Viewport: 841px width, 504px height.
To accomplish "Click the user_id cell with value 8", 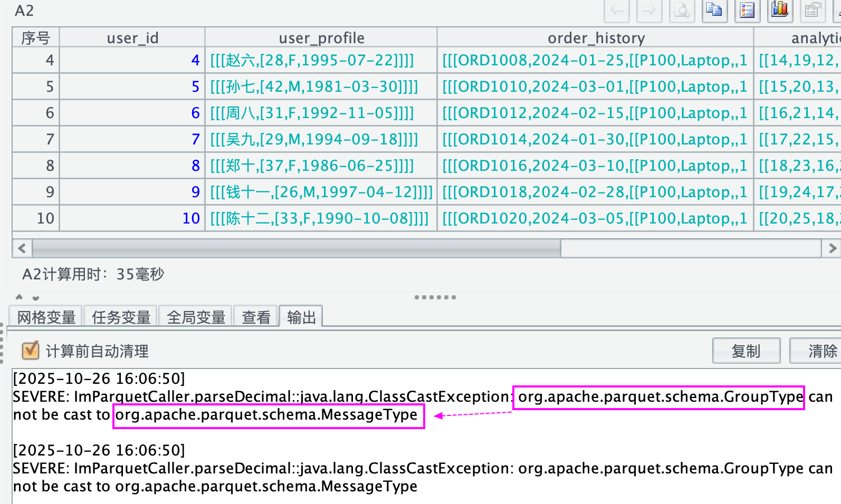I will pos(132,166).
